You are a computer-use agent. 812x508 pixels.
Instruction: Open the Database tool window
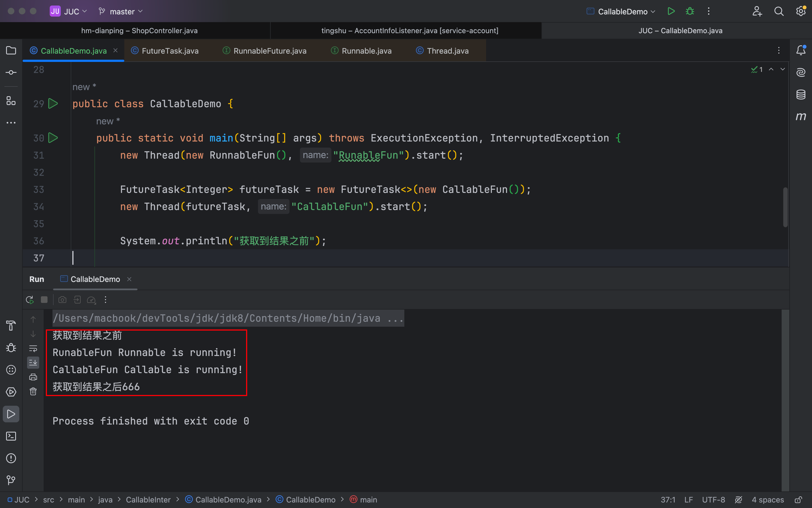pyautogui.click(x=801, y=95)
